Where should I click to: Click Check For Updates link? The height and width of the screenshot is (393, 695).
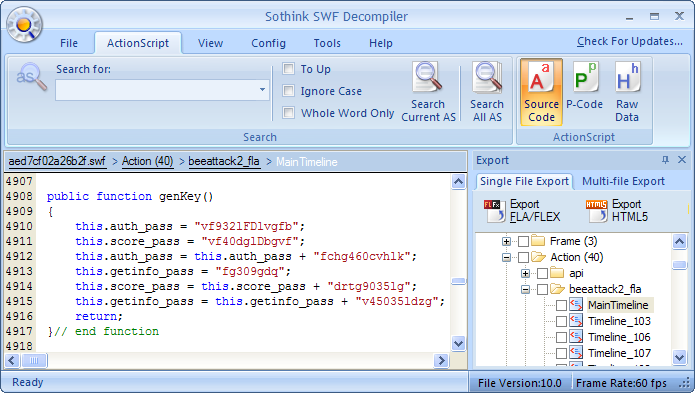pyautogui.click(x=629, y=41)
